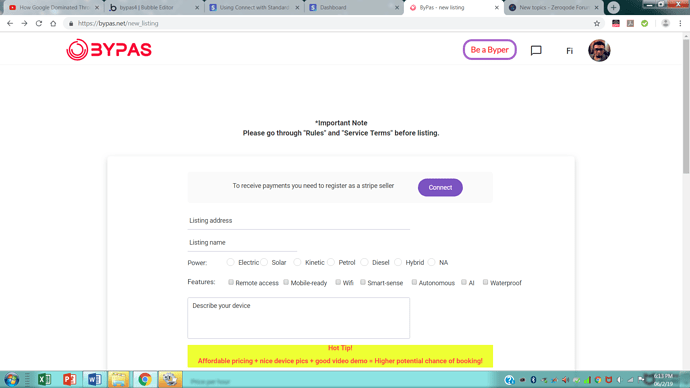Click the padlock site info icon

tap(71, 23)
